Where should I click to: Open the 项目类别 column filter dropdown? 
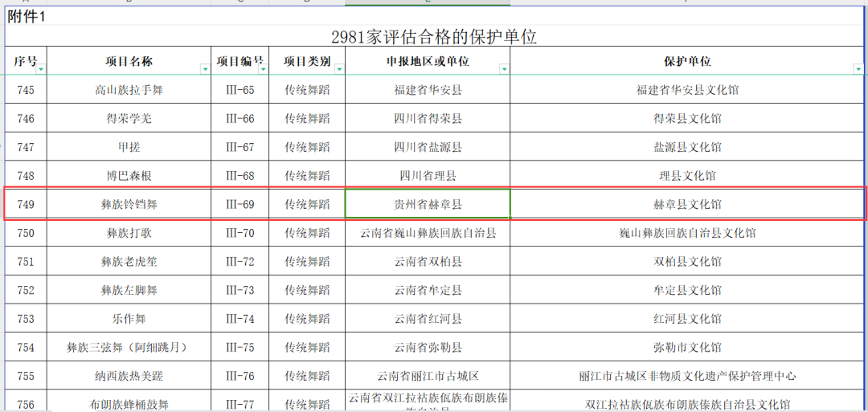(338, 70)
